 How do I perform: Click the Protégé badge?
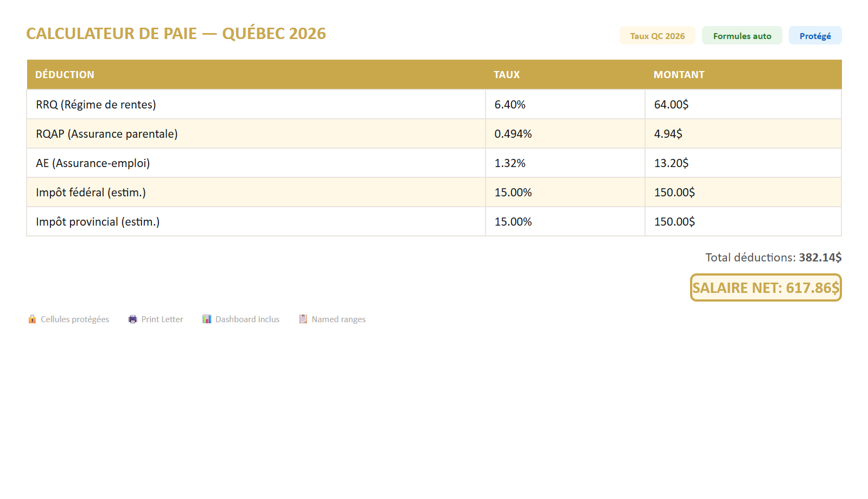[815, 36]
